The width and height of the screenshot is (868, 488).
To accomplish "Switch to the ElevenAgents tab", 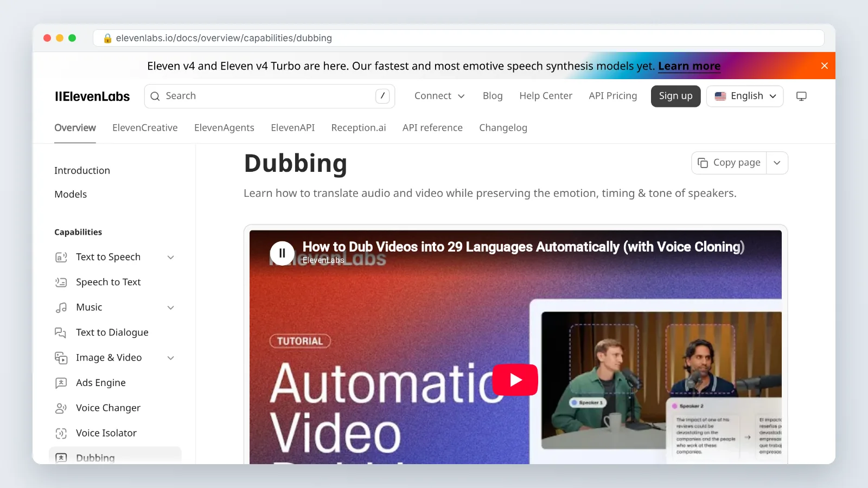I will pyautogui.click(x=224, y=127).
